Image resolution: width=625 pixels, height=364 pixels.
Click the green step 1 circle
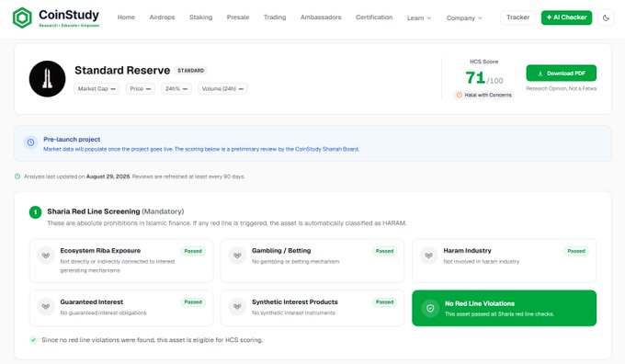point(36,212)
